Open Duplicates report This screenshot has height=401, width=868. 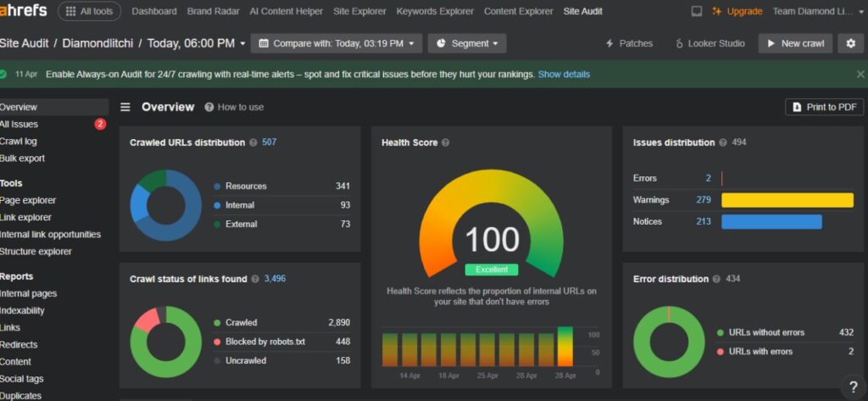tap(21, 395)
